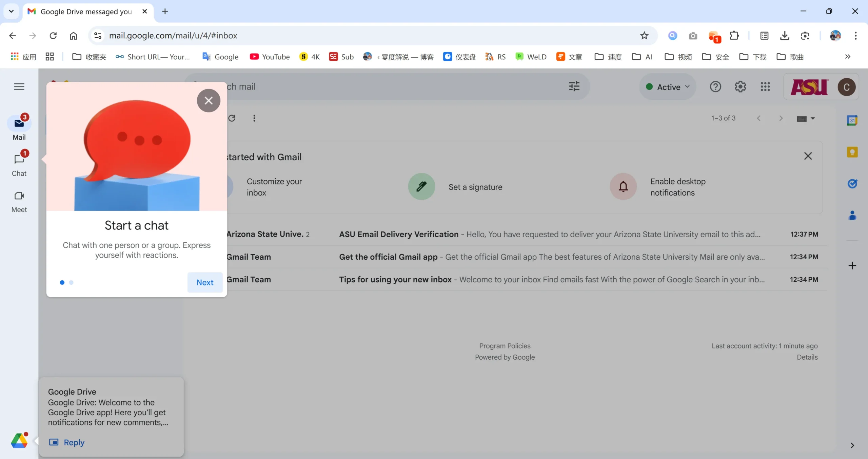
Task: Click the Gmail settings gear icon
Action: 740,87
